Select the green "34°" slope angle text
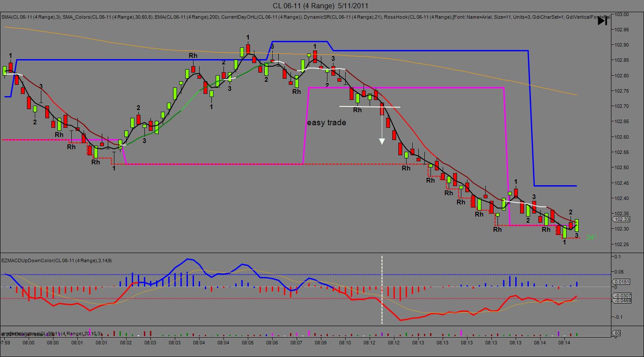Image resolution: width=644 pixels, height=357 pixels. pyautogui.click(x=591, y=238)
